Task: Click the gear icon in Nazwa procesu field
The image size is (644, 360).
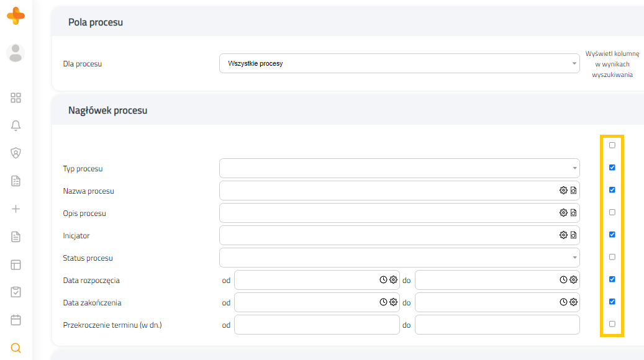Action: point(563,191)
